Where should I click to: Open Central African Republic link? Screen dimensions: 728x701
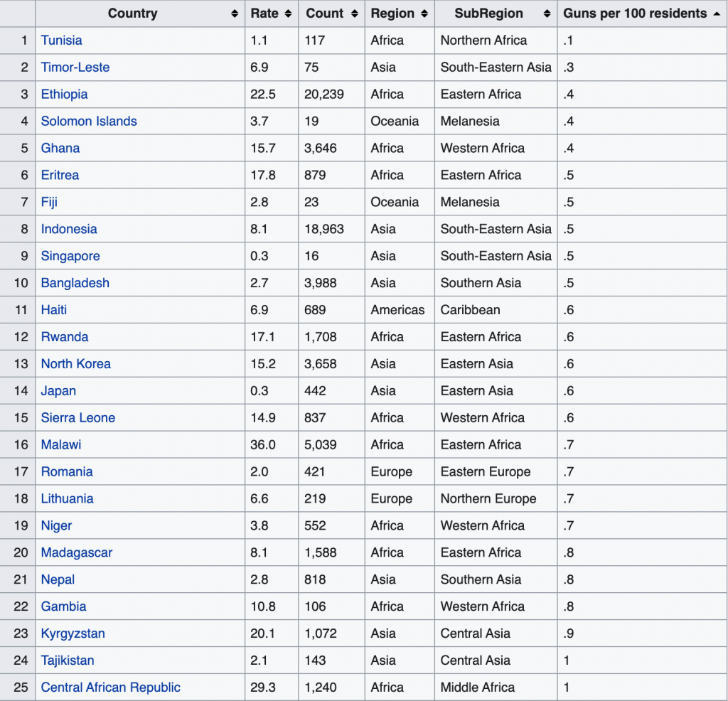[110, 687]
